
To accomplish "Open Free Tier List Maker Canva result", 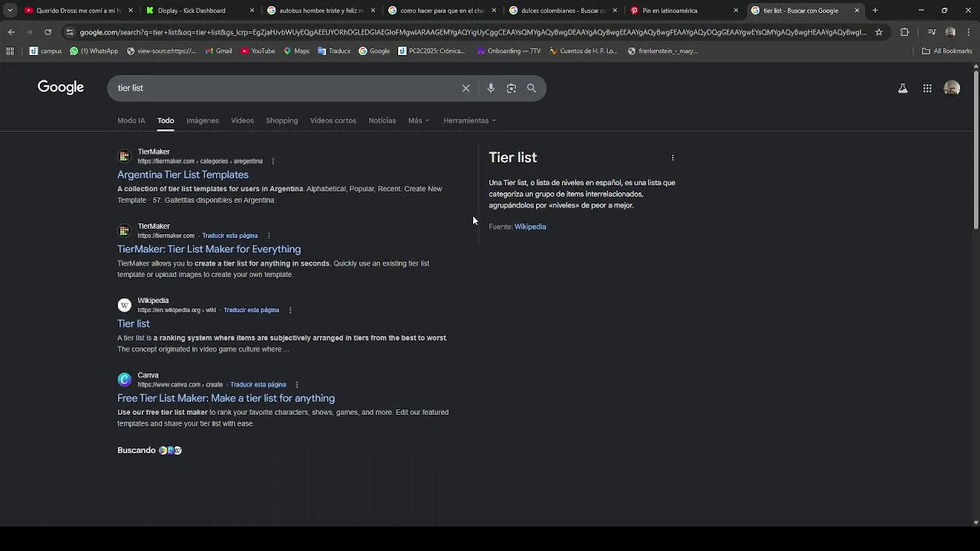I will click(226, 399).
